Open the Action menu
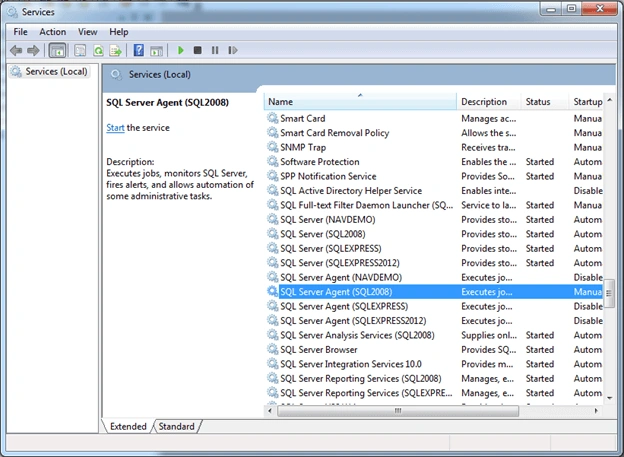 click(x=53, y=32)
